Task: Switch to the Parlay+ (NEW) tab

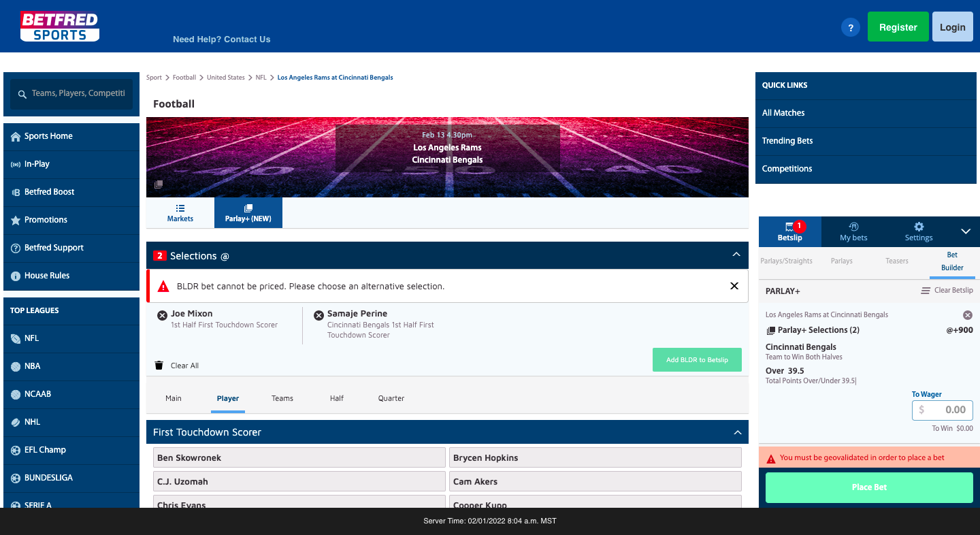Action: coord(248,212)
